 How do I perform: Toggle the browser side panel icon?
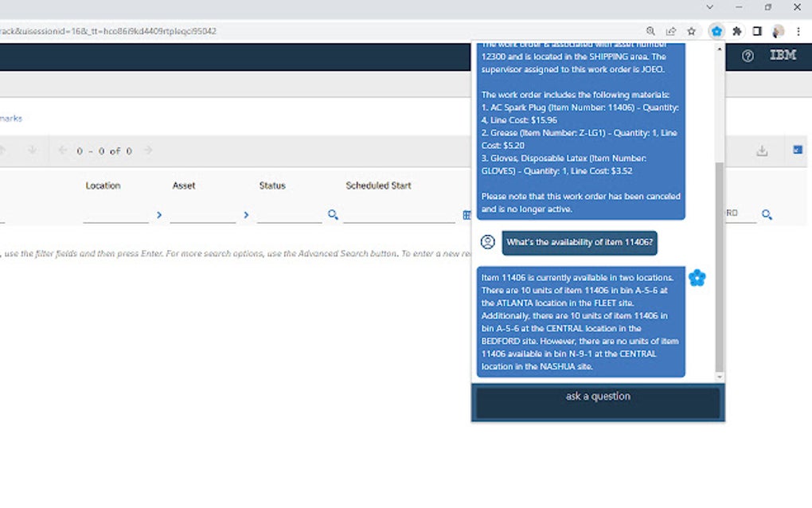click(757, 31)
